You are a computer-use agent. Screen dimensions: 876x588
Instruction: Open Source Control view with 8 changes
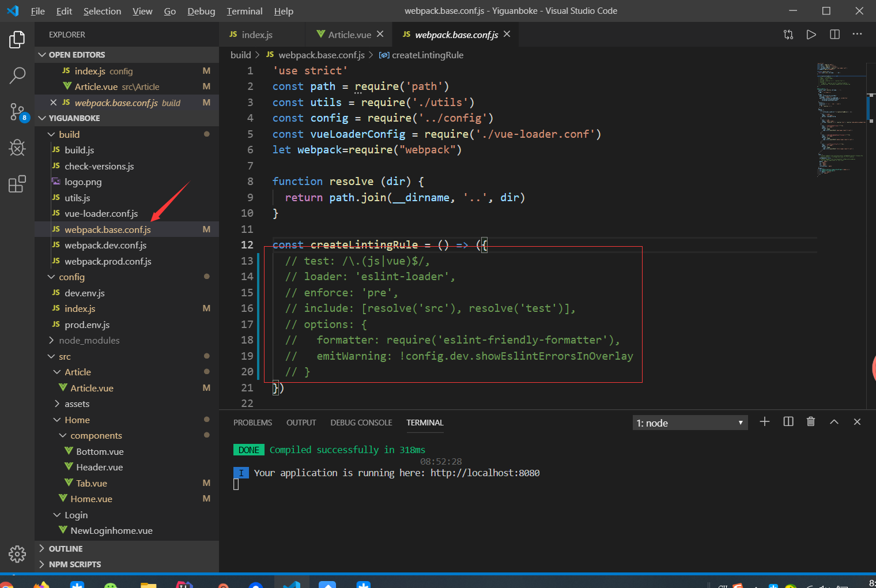tap(18, 112)
